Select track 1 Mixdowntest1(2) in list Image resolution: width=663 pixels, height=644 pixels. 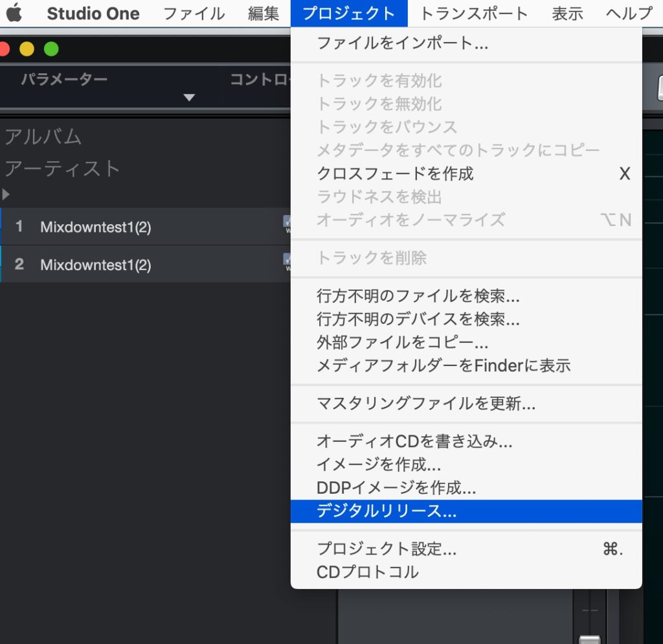click(96, 227)
